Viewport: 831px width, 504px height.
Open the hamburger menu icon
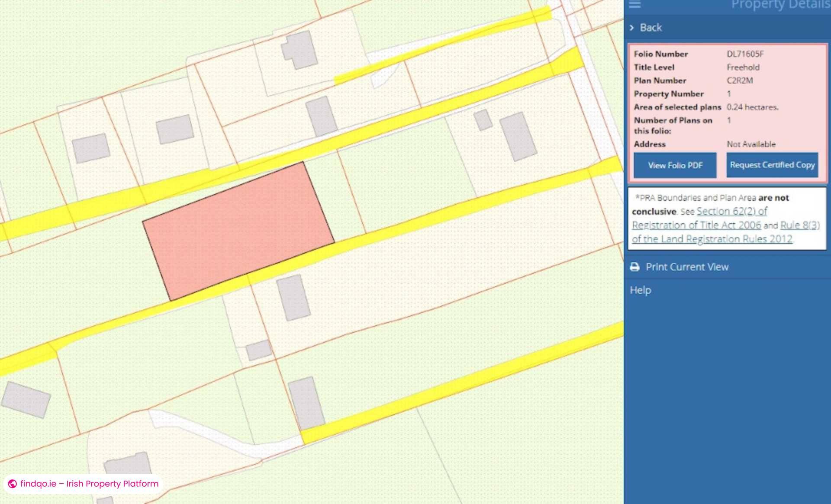click(635, 5)
